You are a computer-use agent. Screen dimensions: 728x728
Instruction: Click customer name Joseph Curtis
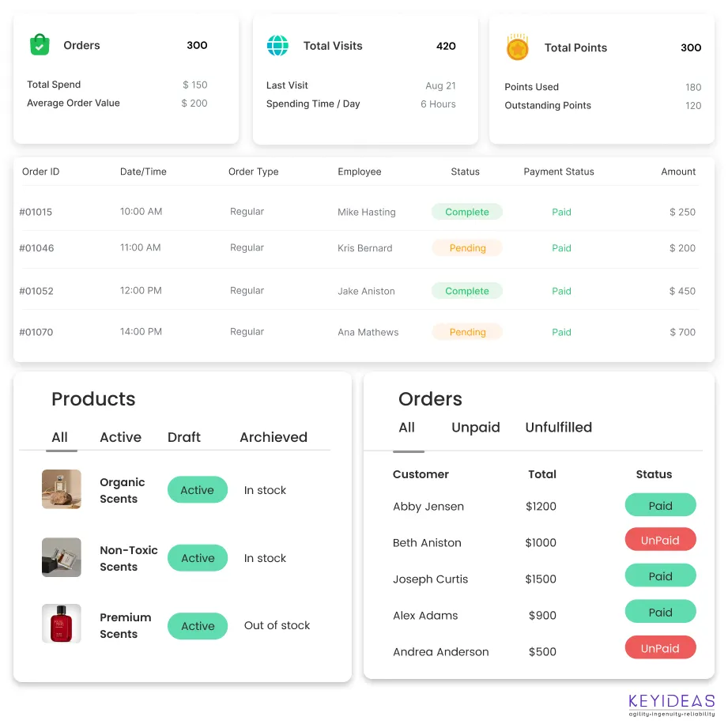pos(430,579)
